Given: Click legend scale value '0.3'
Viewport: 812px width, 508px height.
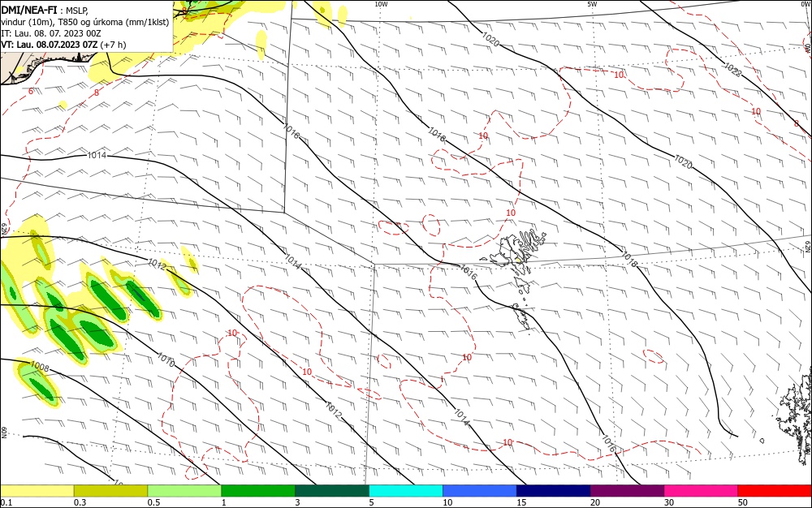Looking at the screenshot, I should [x=80, y=502].
